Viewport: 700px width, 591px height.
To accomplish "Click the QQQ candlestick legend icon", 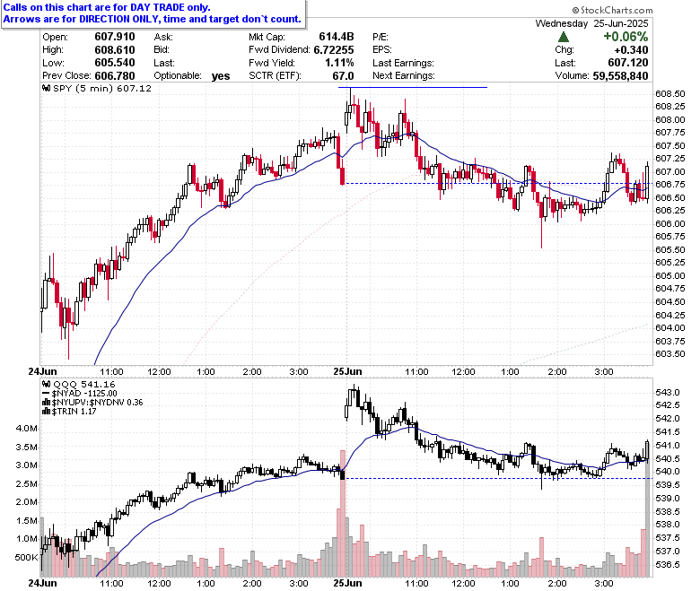I will click(x=46, y=384).
